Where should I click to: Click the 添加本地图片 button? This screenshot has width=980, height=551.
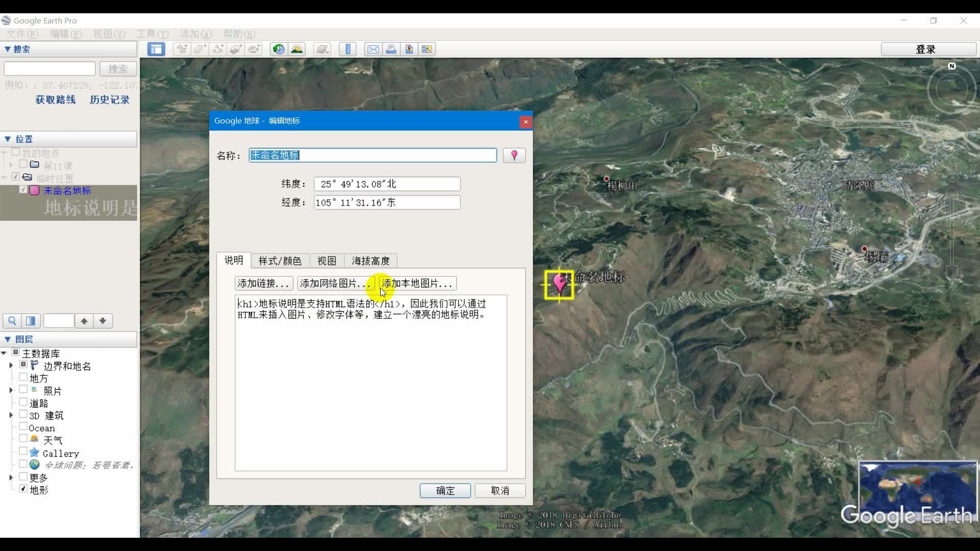point(418,283)
